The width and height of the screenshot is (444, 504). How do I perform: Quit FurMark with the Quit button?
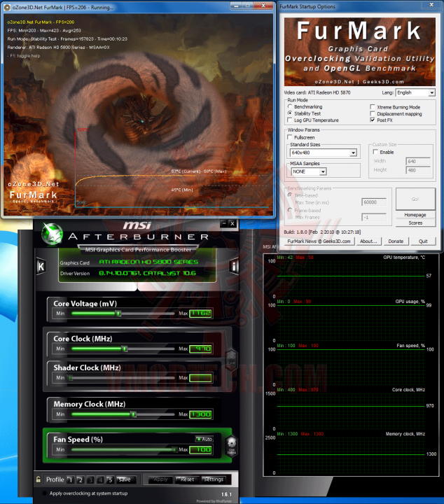(423, 241)
